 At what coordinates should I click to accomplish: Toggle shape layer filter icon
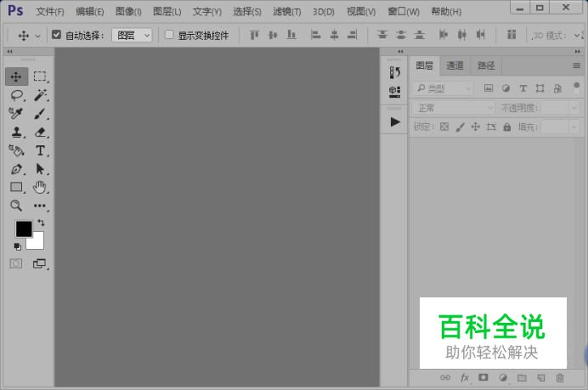point(540,88)
